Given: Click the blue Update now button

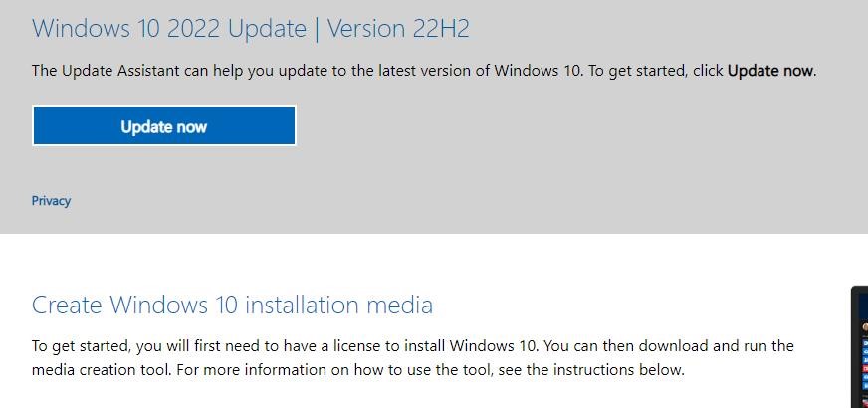Looking at the screenshot, I should [x=163, y=126].
